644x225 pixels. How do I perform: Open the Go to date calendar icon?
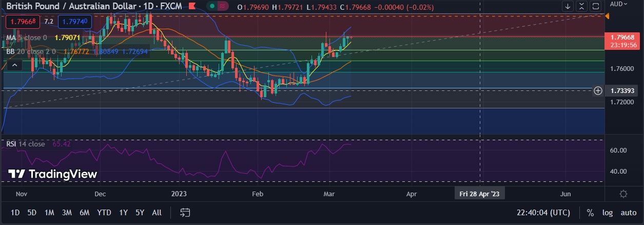pyautogui.click(x=185, y=213)
